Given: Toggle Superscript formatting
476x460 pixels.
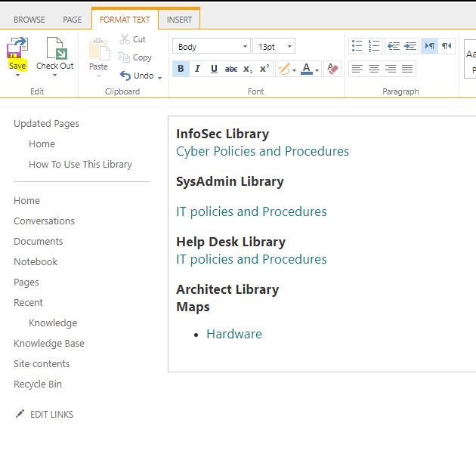Looking at the screenshot, I should pos(264,69).
